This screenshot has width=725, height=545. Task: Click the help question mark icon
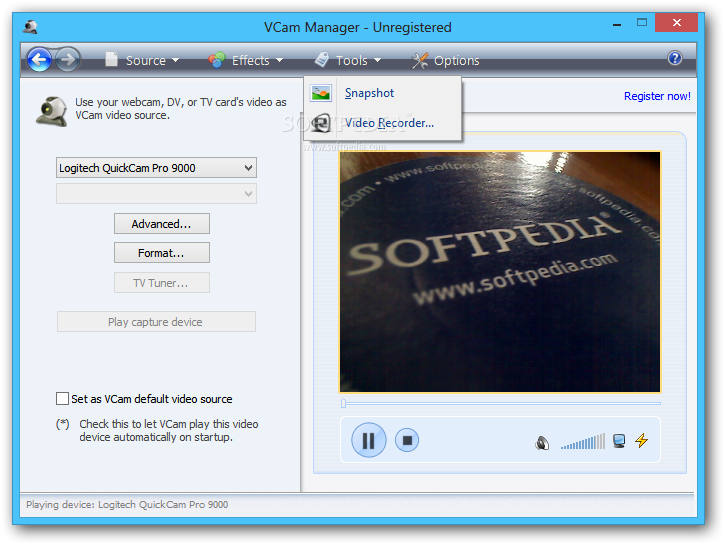[x=675, y=58]
